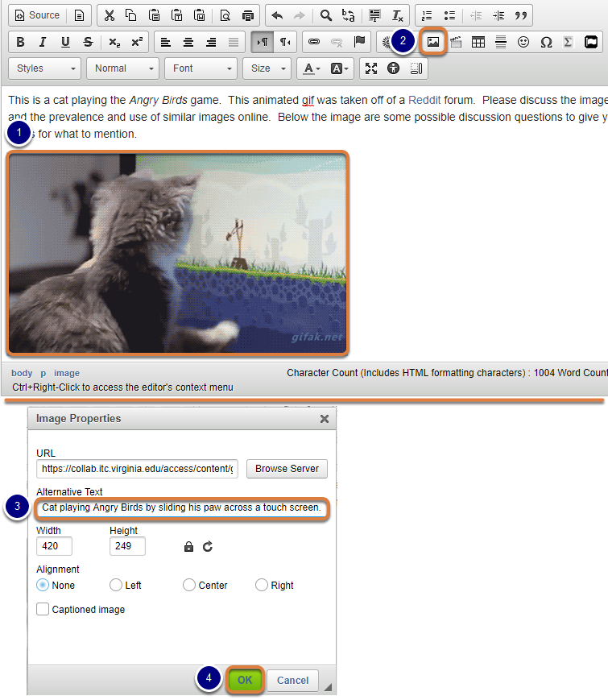Click the plain Paste clipboard icon

(x=154, y=15)
